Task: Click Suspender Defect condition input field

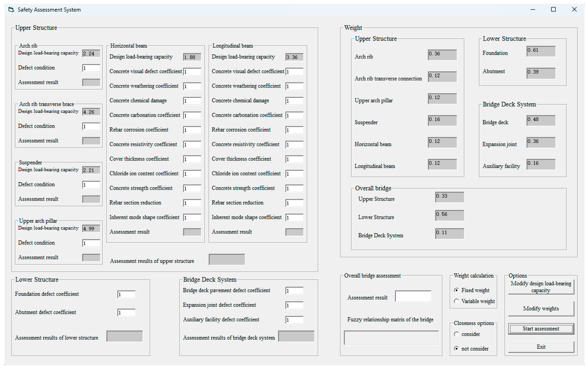Action: coord(91,185)
